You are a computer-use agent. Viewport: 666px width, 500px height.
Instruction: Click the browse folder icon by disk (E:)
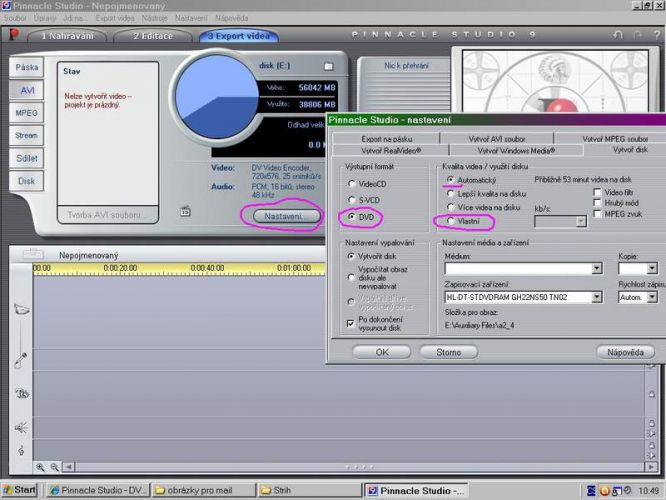tap(328, 66)
